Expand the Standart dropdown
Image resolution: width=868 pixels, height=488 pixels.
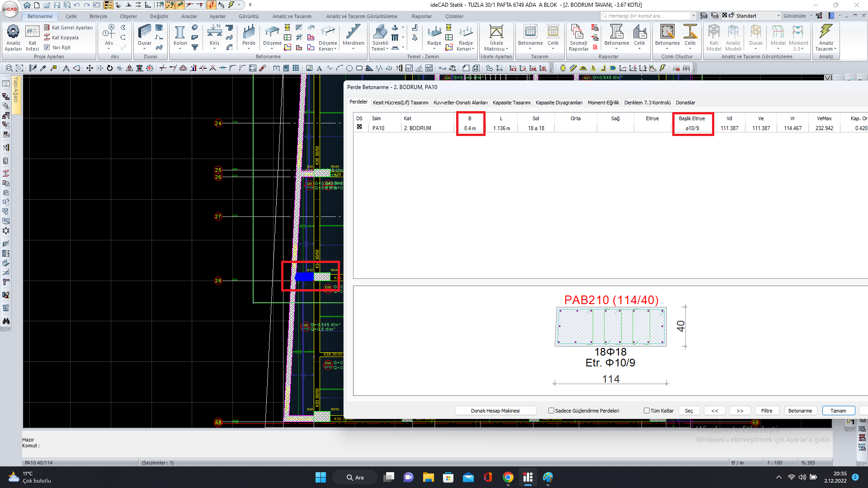point(778,16)
